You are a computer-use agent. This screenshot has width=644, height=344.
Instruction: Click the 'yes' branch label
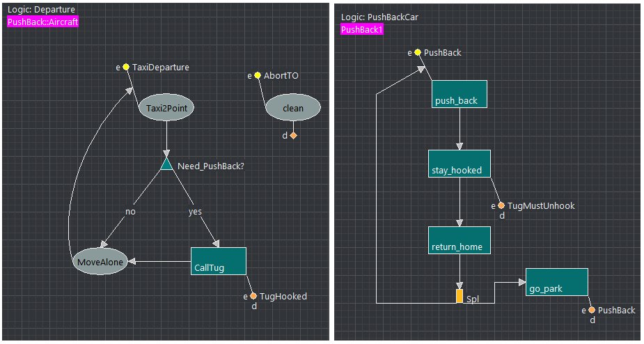click(195, 211)
